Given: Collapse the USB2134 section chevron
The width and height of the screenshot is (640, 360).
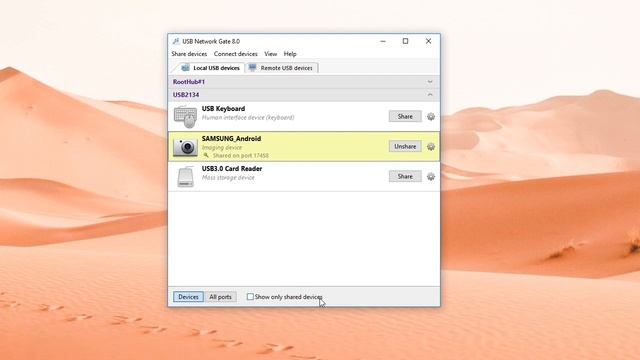Looking at the screenshot, I should click(430, 95).
